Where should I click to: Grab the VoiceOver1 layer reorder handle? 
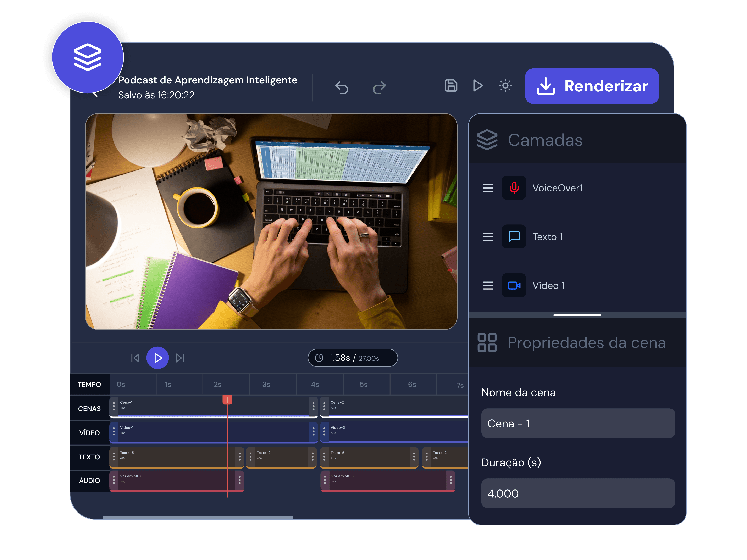tap(488, 188)
